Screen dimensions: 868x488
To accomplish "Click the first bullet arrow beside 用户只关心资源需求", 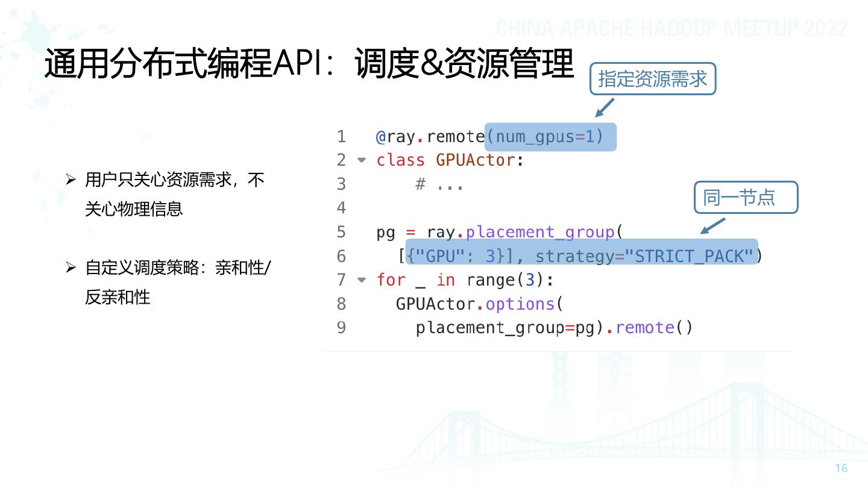I will pos(71,180).
